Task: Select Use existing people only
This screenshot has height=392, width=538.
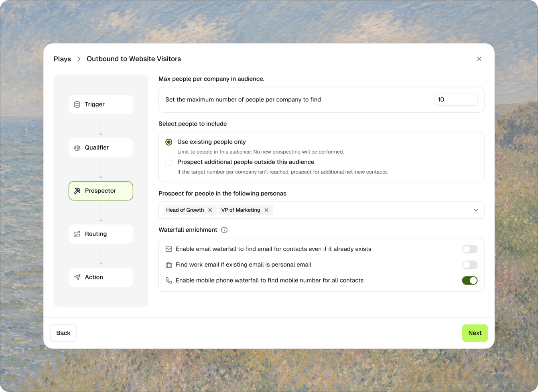Action: pyautogui.click(x=169, y=142)
